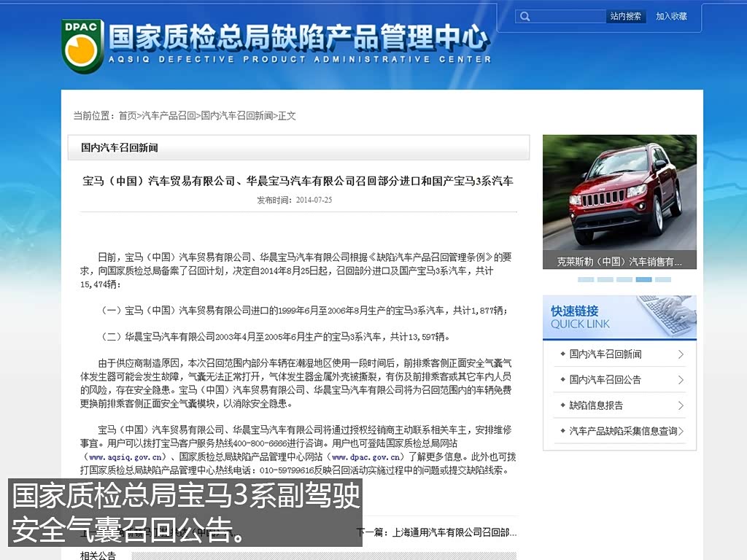Click the highlighted fourth carousel indicator

(x=643, y=279)
